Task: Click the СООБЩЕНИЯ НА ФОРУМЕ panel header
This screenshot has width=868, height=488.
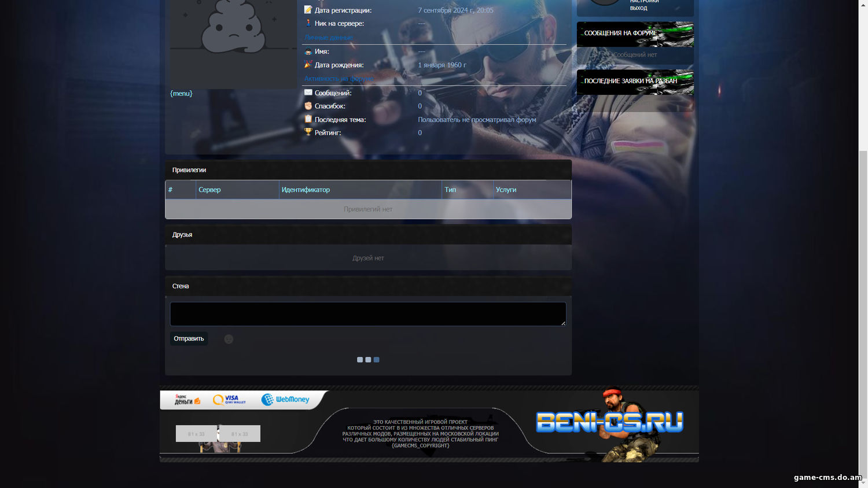Action: tap(635, 34)
